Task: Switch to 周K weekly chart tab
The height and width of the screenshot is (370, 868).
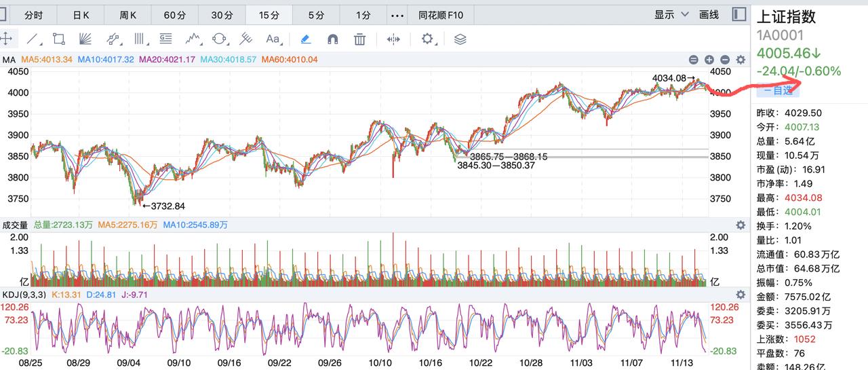Action: tap(127, 15)
